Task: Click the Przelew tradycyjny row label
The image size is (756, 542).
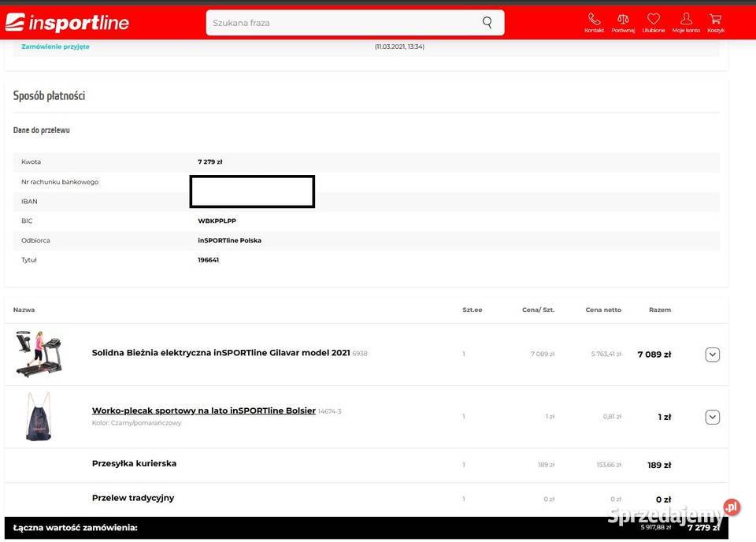Action: click(133, 498)
